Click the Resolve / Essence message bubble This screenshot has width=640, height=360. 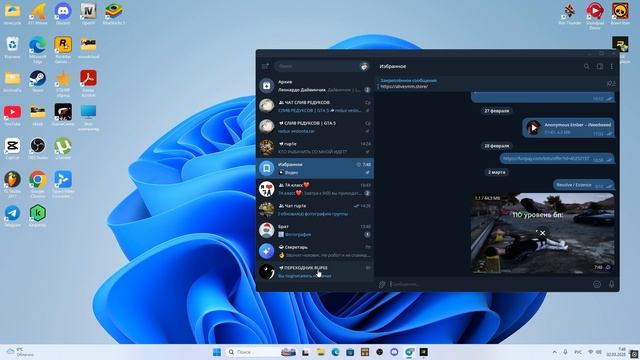(584, 185)
